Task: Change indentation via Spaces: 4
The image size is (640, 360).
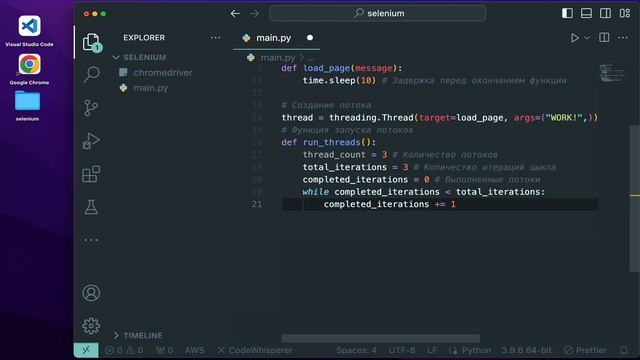Action: (356, 350)
